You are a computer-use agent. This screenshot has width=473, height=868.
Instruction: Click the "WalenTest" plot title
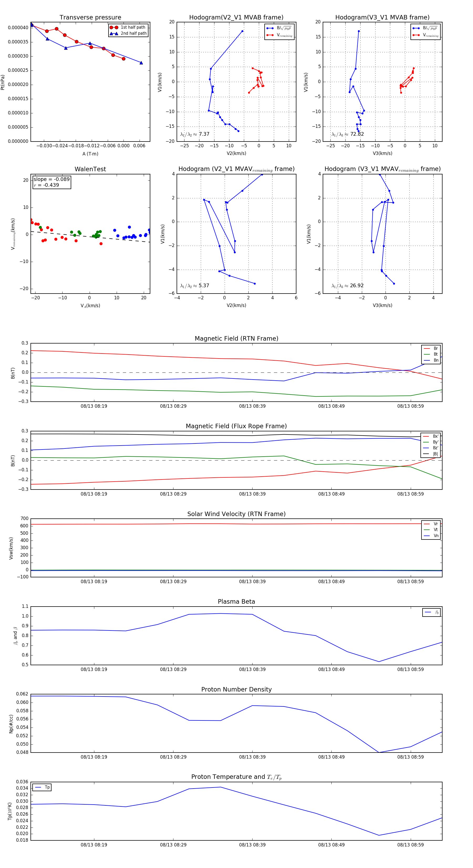click(90, 169)
